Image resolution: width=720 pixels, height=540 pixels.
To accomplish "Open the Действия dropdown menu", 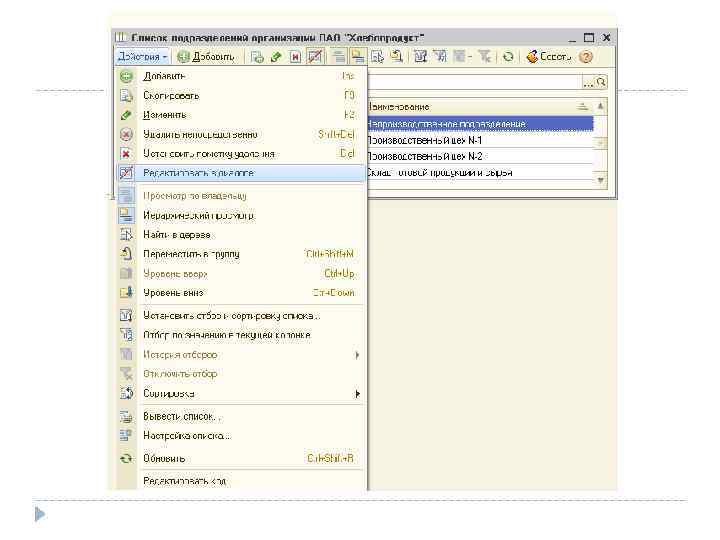I will tap(142, 56).
